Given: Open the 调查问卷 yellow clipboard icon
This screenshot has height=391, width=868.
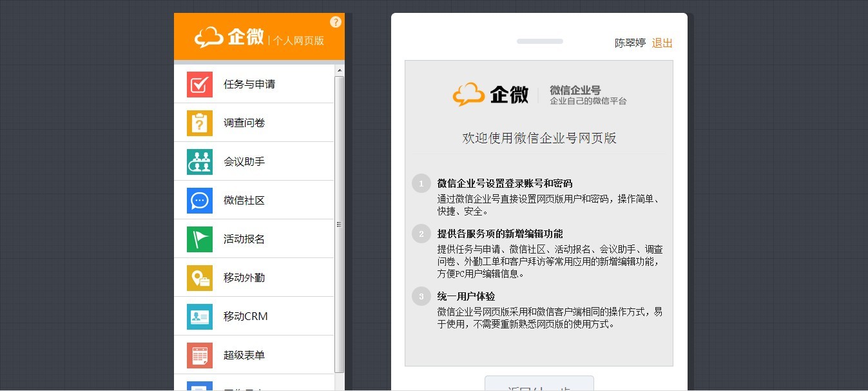Looking at the screenshot, I should coord(200,123).
